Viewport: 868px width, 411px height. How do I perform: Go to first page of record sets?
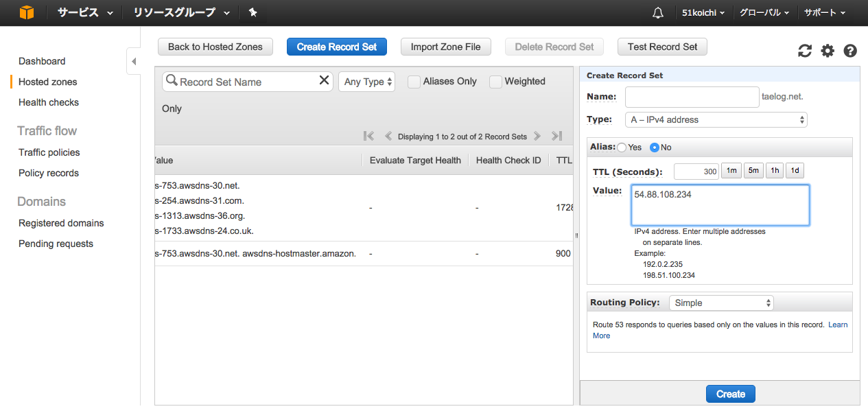pyautogui.click(x=368, y=136)
